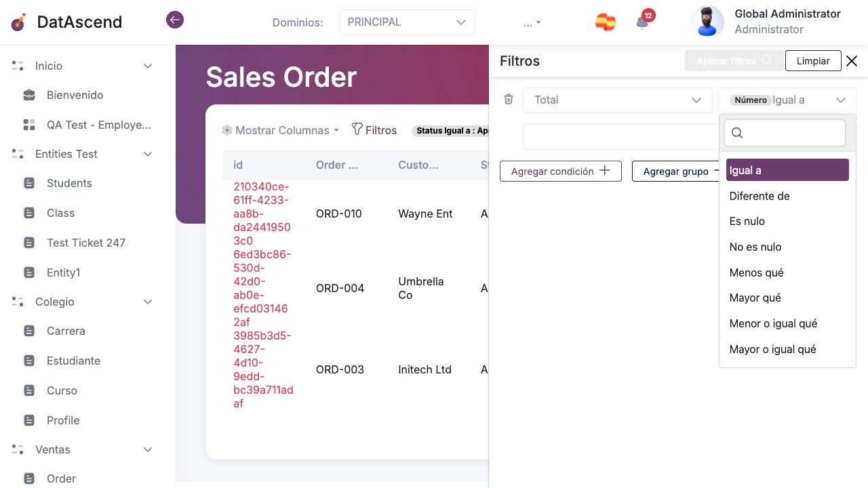Viewport: 868px width, 488px height.
Task: Click the Class entity icon
Action: coord(29,213)
